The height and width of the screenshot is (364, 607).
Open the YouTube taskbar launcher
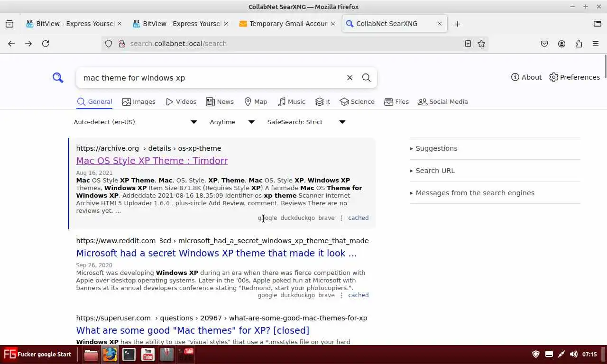[148, 355]
